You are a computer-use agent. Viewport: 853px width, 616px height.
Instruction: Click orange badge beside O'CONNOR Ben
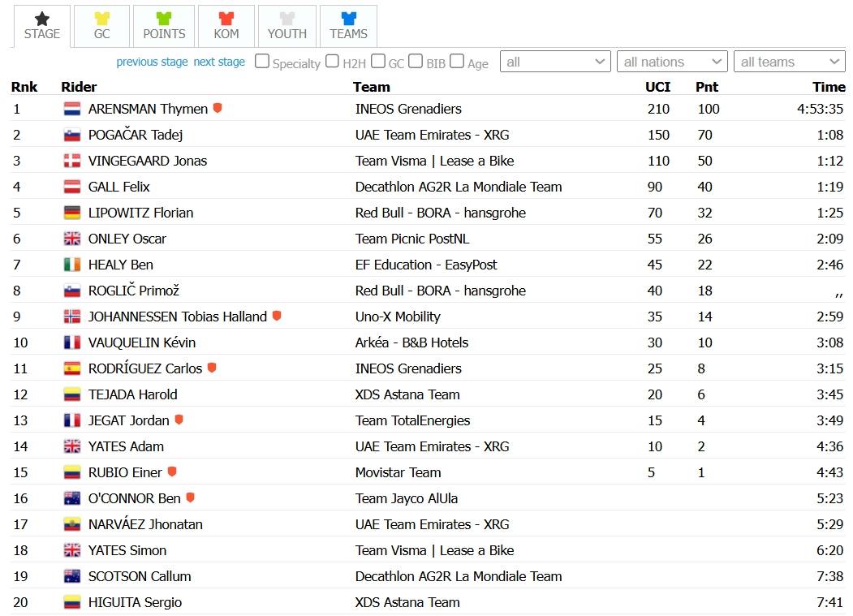[x=191, y=498]
